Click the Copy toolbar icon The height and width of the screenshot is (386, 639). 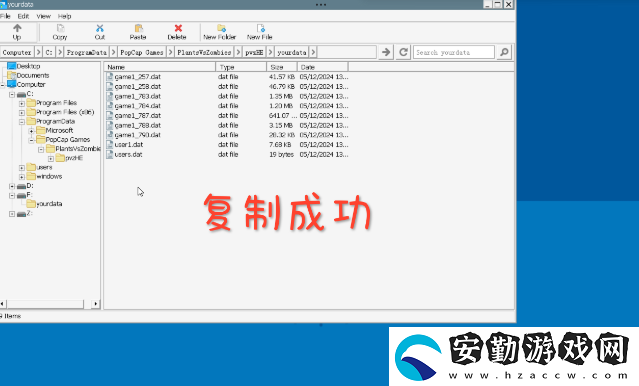[x=60, y=28]
